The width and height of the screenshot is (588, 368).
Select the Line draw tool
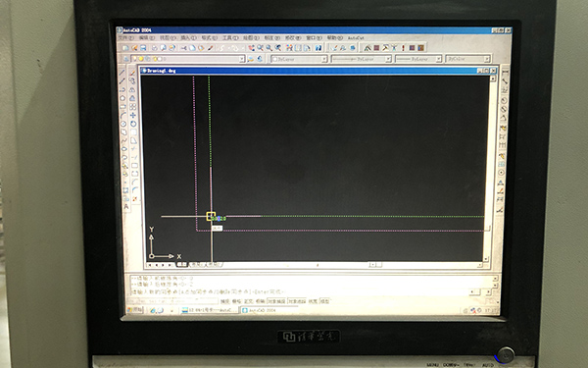[122, 73]
